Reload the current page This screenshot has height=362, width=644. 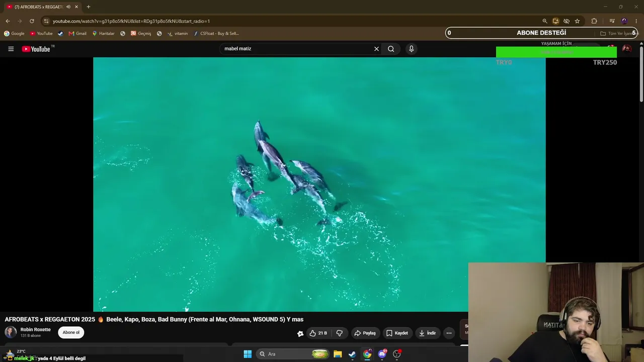[x=32, y=21]
